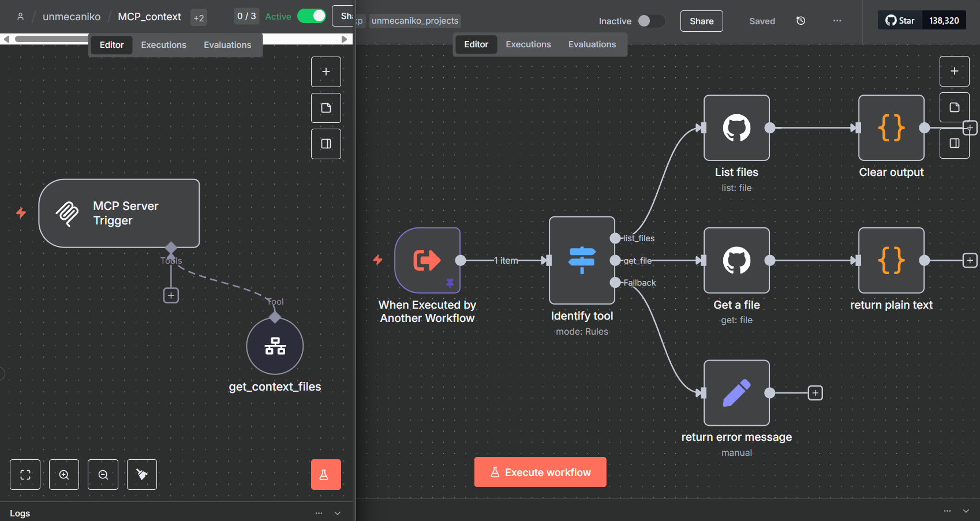
Task: Click the zoom out canvas icon
Action: pyautogui.click(x=103, y=475)
